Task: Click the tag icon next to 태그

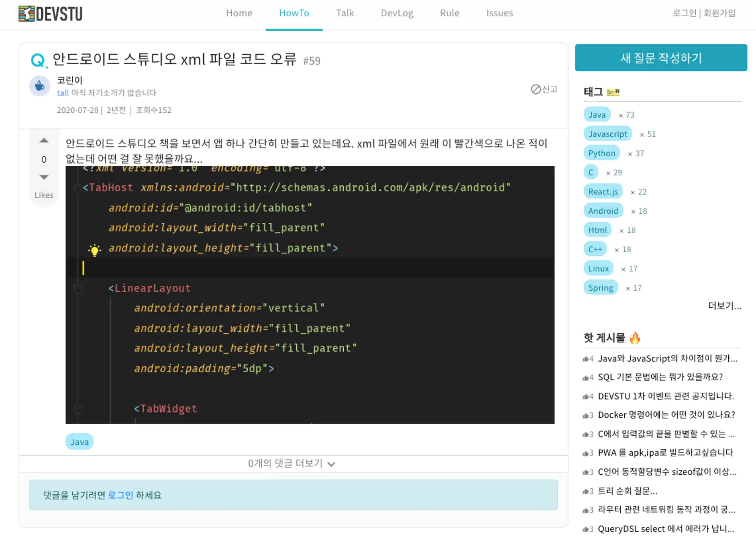Action: click(x=613, y=92)
